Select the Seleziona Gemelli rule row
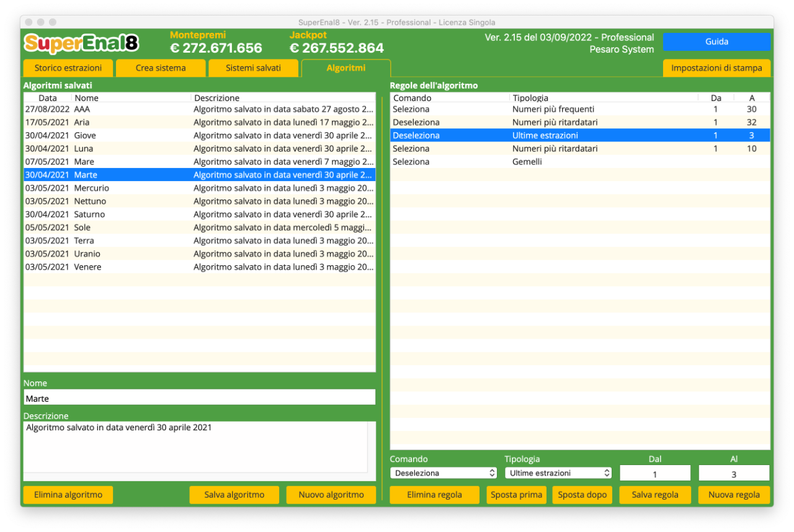Image resolution: width=794 pixels, height=532 pixels. point(580,162)
